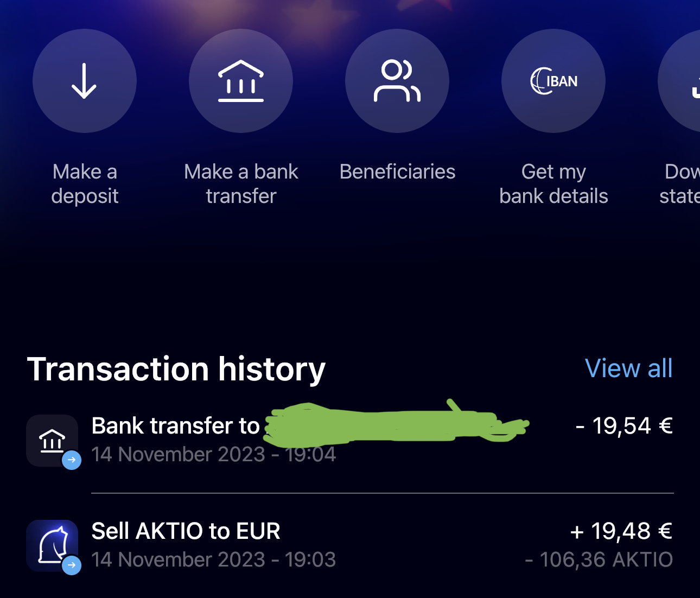The height and width of the screenshot is (598, 700).
Task: Select the "Get my bank details" label
Action: pos(553,184)
